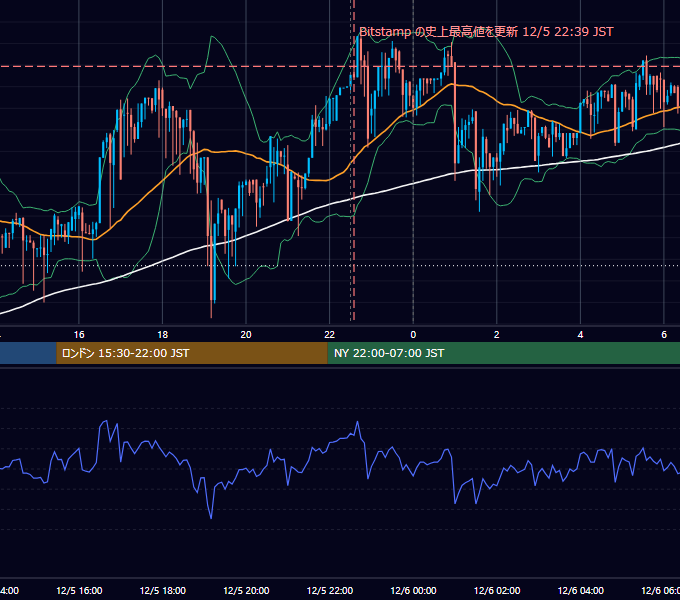
Task: Click the 12/6 02:00 date label
Action: click(497, 590)
